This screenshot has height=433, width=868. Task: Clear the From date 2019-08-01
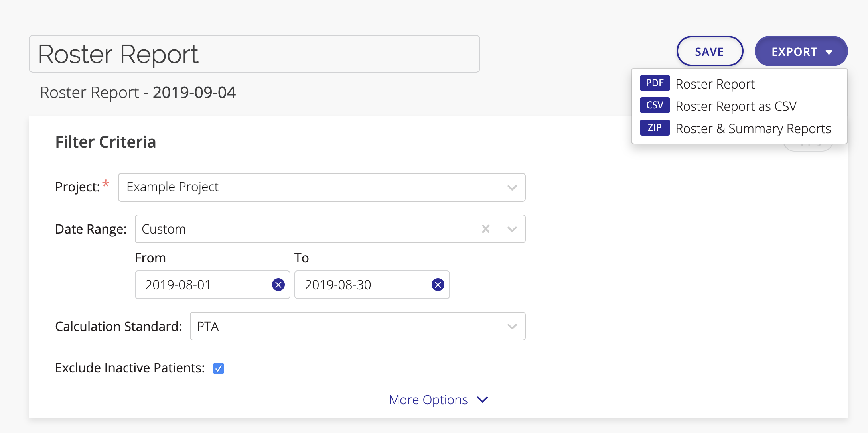278,285
